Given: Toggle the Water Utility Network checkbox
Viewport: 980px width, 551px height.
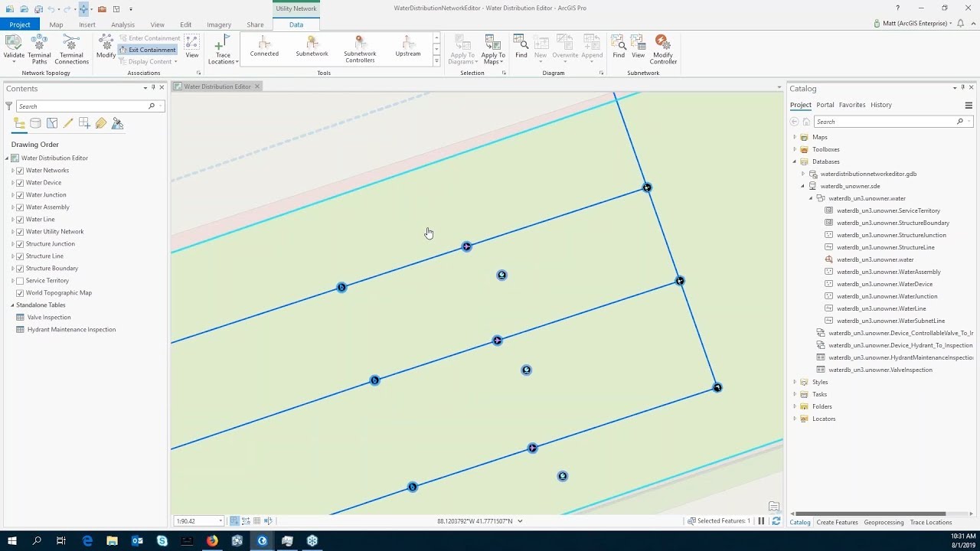Looking at the screenshot, I should (x=20, y=232).
